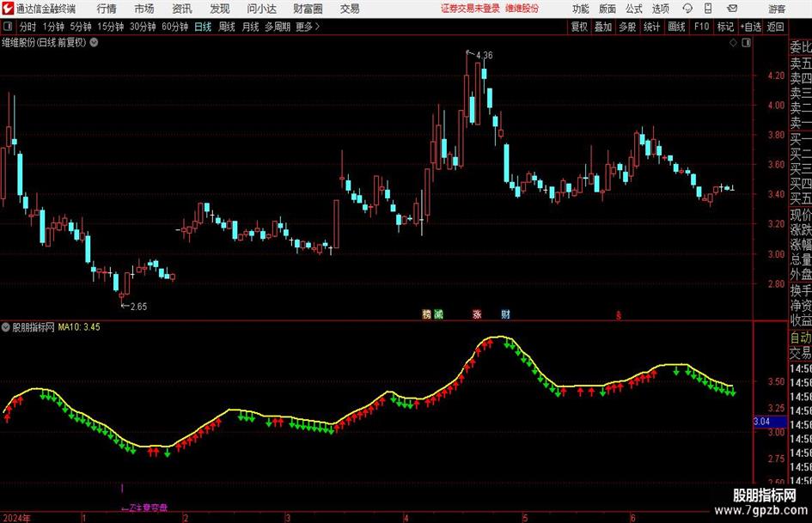This screenshot has width=812, height=523.
Task: Click the MA10: 3.45 indicator value
Action: click(x=79, y=327)
